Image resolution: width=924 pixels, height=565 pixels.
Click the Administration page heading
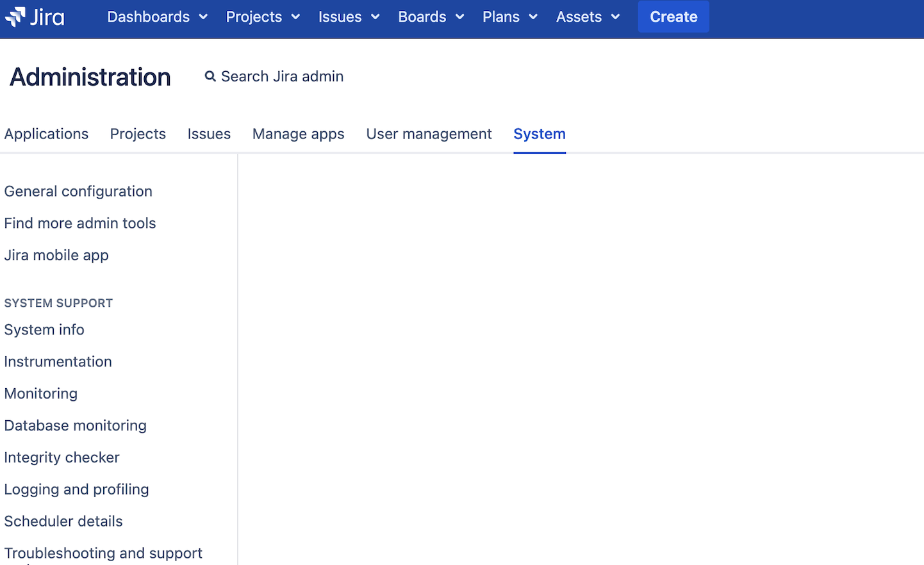pyautogui.click(x=90, y=77)
